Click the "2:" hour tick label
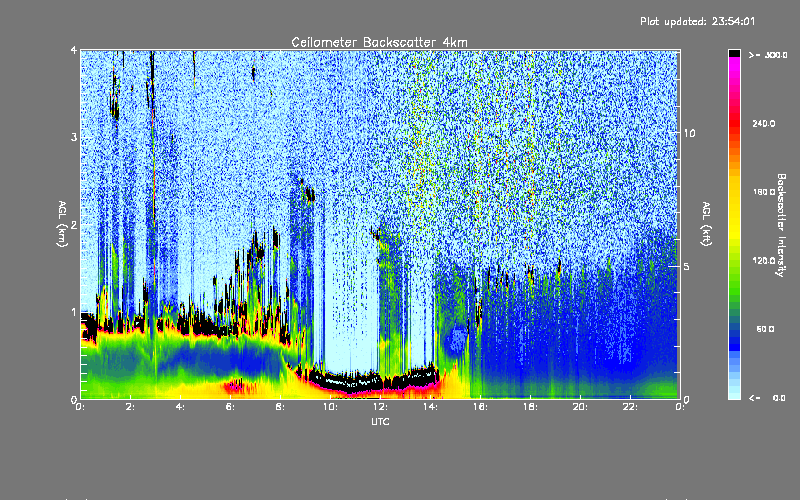 [130, 407]
